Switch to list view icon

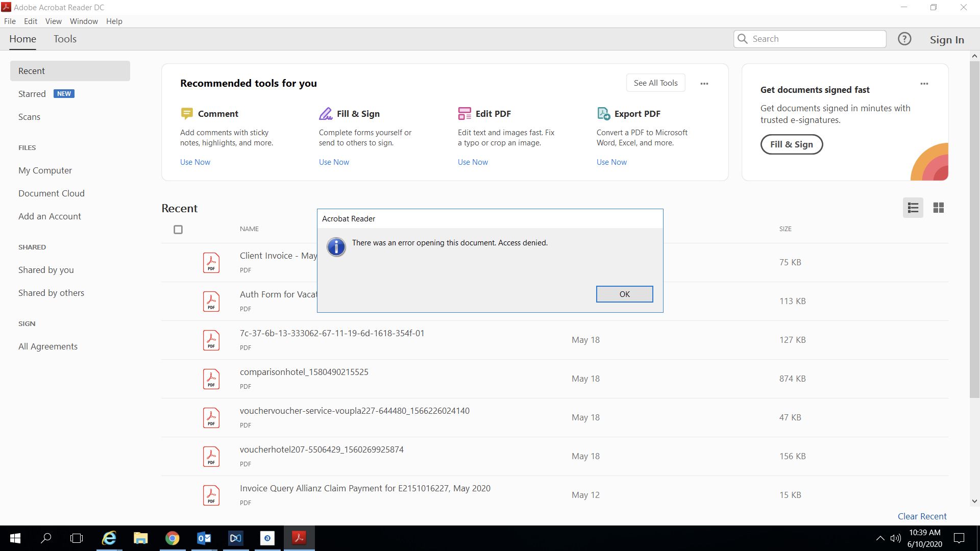click(x=913, y=208)
